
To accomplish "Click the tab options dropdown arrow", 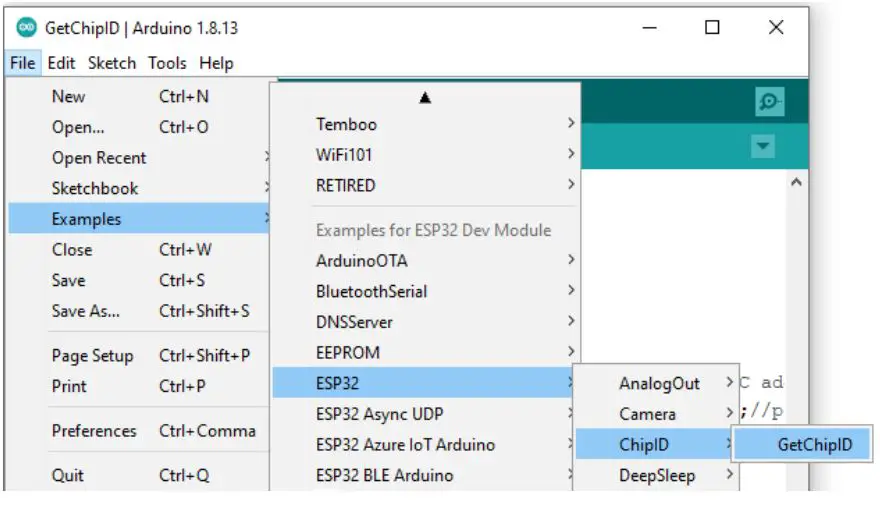I will click(x=763, y=147).
